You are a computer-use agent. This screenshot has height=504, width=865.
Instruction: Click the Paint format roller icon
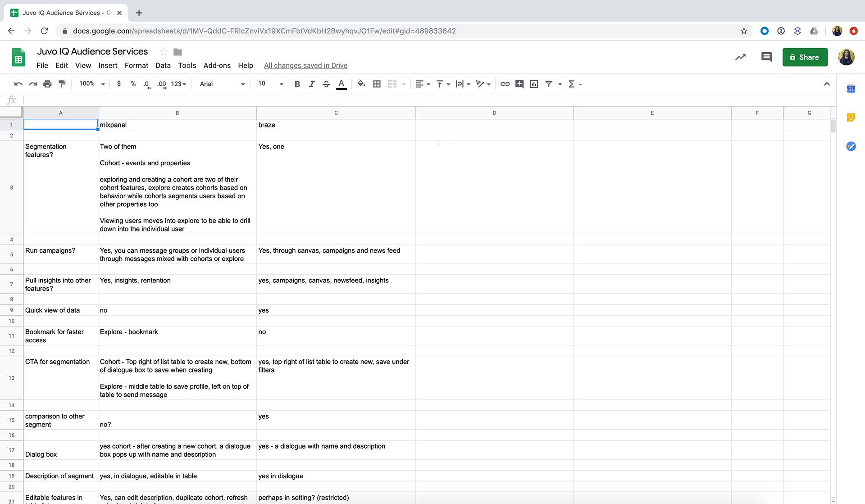click(x=62, y=84)
